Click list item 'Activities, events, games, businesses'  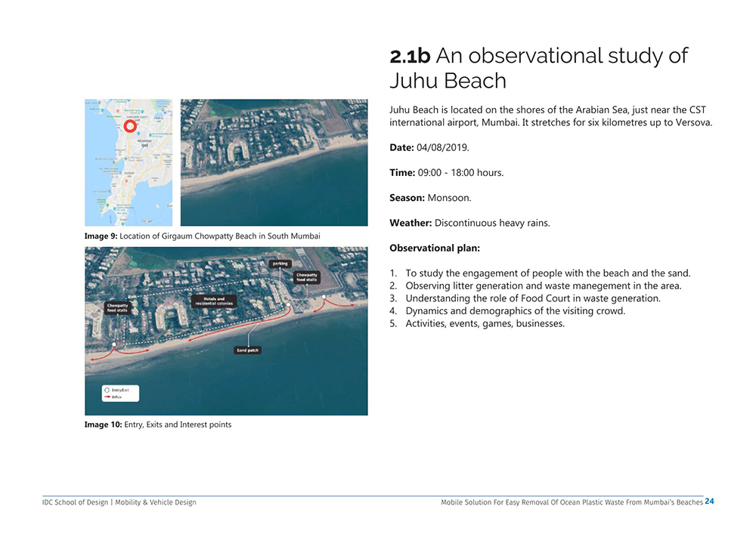point(485,323)
